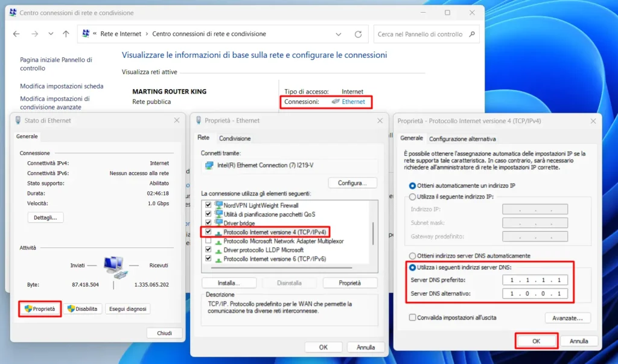Select 'Ottieni indirizzo server DNS automaticamente'
The image size is (618, 364).
412,255
